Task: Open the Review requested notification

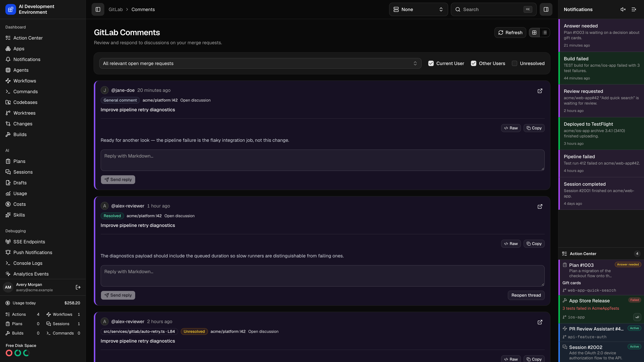Action: pos(601,101)
